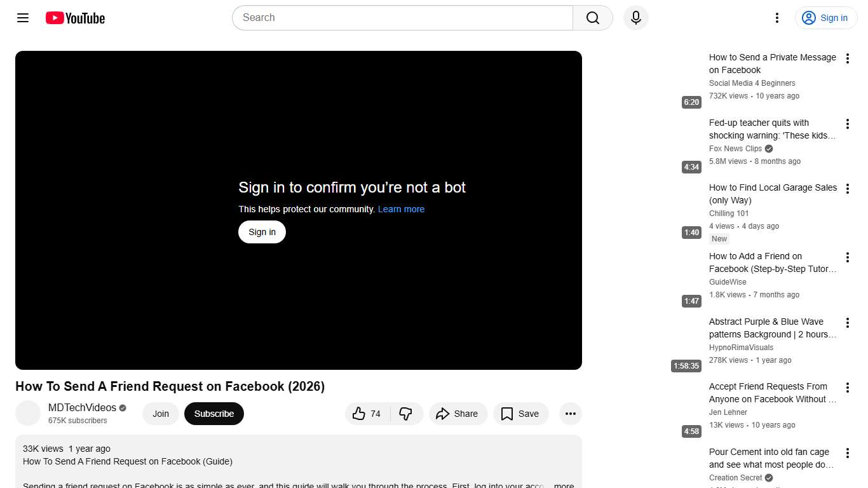Open the Learn more link in the player
This screenshot has width=868, height=488.
pos(401,209)
